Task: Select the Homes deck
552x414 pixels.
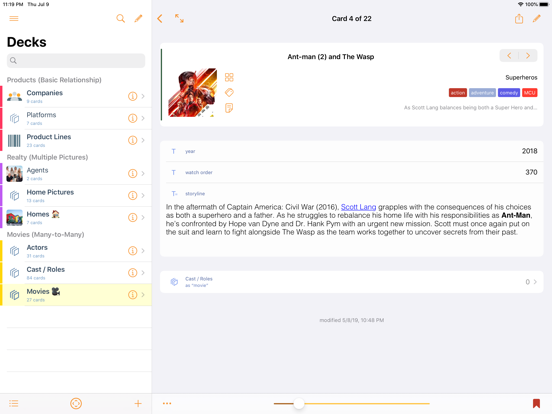Action: pos(76,218)
